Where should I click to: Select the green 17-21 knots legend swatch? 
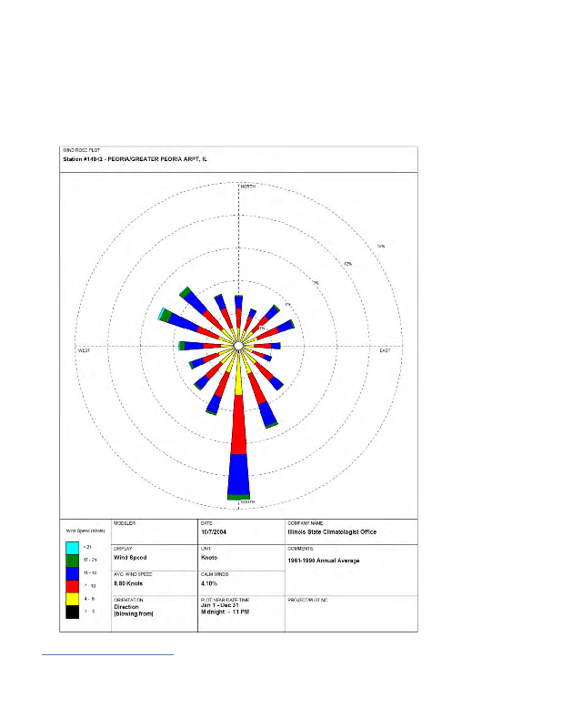(x=72, y=561)
